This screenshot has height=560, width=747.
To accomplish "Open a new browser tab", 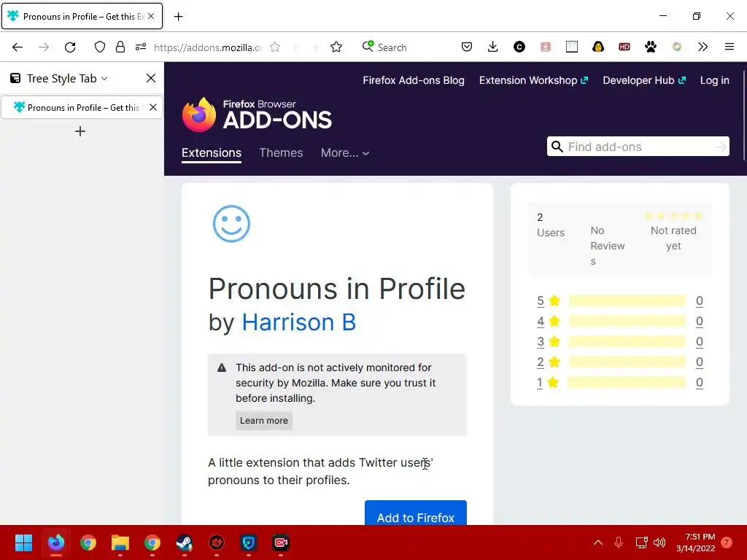I will pos(178,17).
